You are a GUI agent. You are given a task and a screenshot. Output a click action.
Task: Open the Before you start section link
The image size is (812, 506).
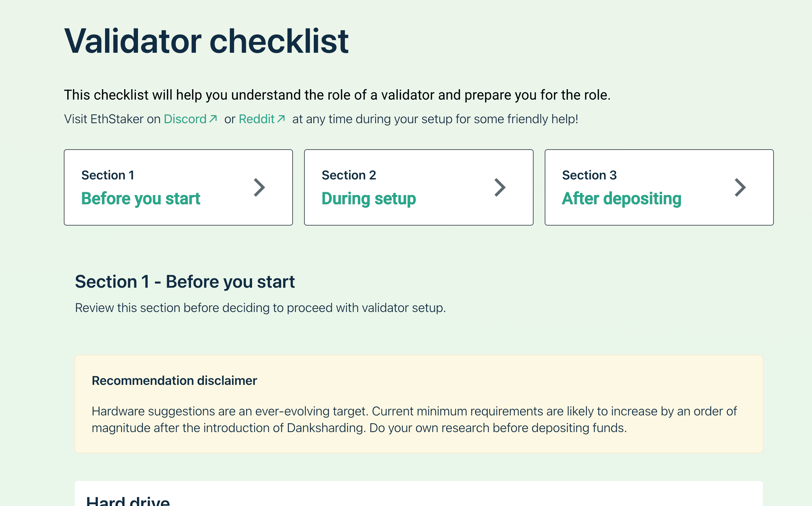click(141, 199)
